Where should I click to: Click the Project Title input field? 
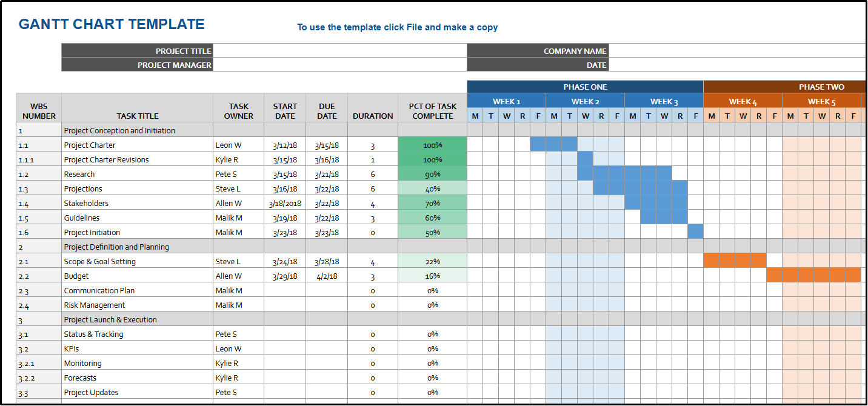click(x=339, y=51)
